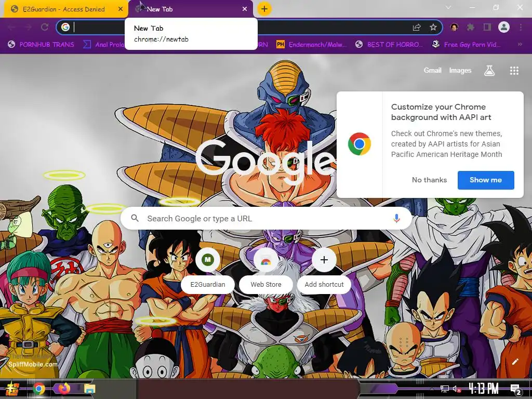
Task: Open network status tray icon
Action: pos(445,389)
